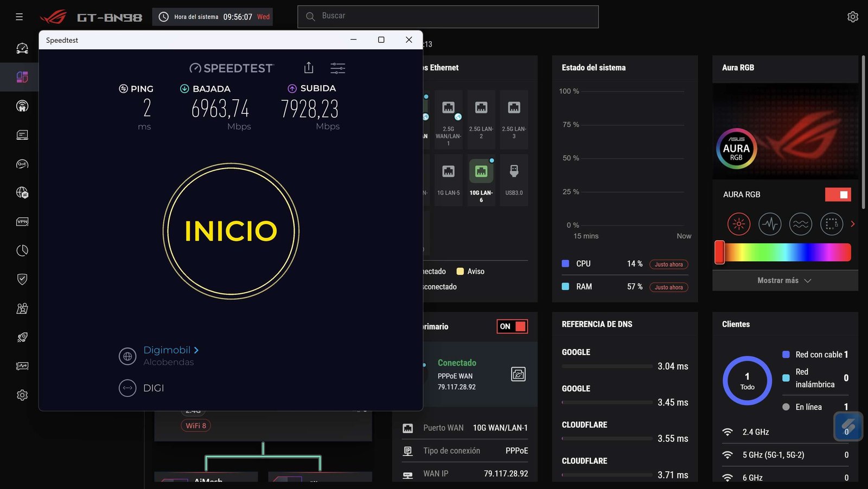Click the Justo ahora badge for RAM
This screenshot has height=489, width=868.
click(669, 287)
